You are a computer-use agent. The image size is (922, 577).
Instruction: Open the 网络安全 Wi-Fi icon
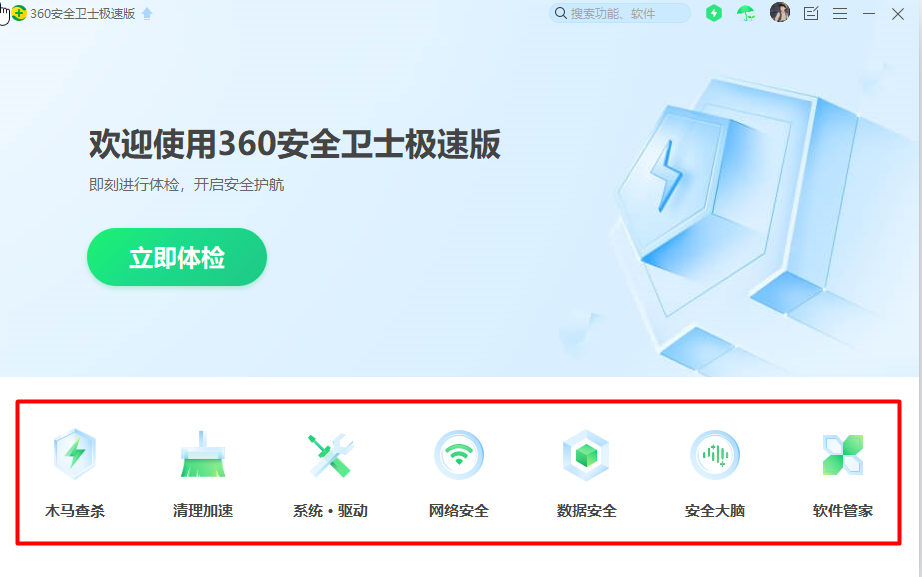click(x=459, y=455)
